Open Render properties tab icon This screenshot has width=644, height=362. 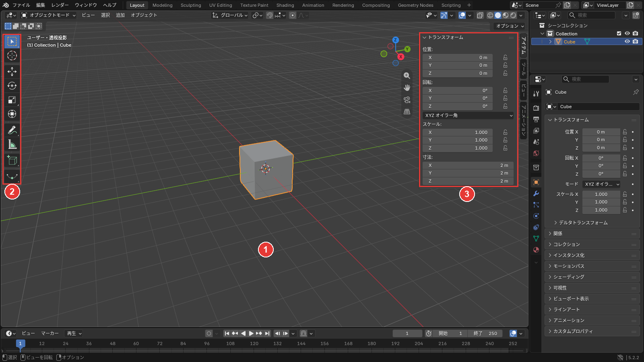[536, 108]
